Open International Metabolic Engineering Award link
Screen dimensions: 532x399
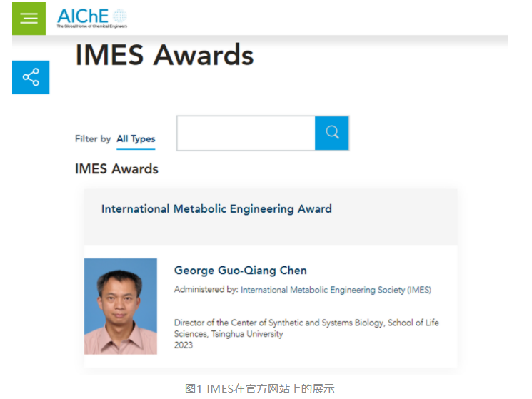[x=216, y=209]
